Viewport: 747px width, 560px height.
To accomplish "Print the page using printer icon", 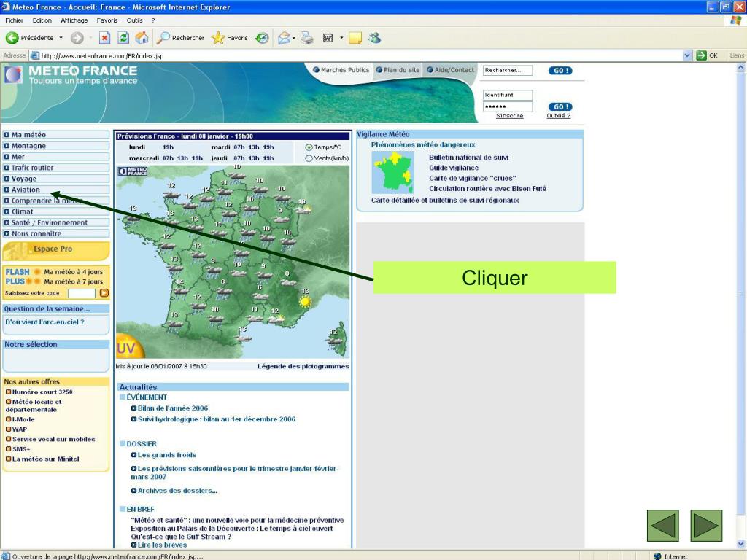I will (307, 38).
